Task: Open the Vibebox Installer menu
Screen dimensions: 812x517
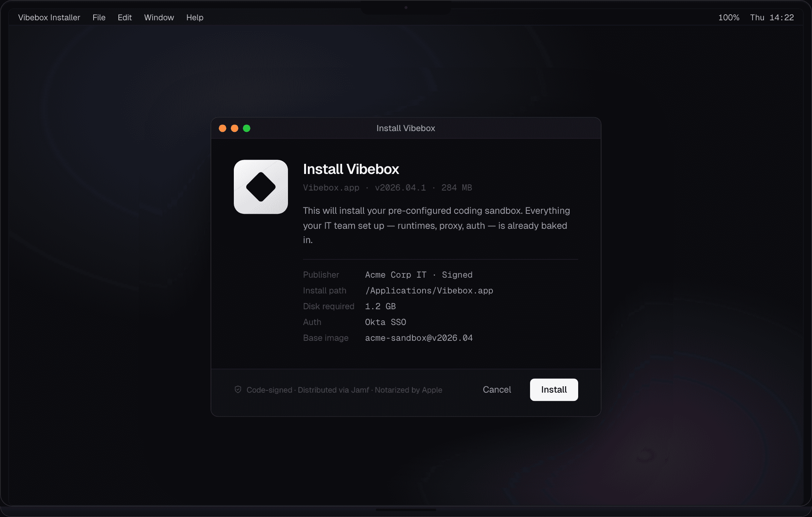Action: [x=49, y=17]
